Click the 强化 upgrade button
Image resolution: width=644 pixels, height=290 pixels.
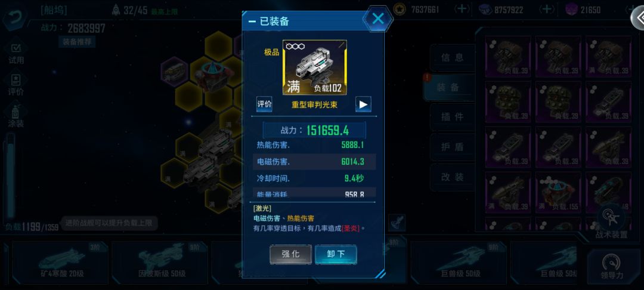coord(291,254)
